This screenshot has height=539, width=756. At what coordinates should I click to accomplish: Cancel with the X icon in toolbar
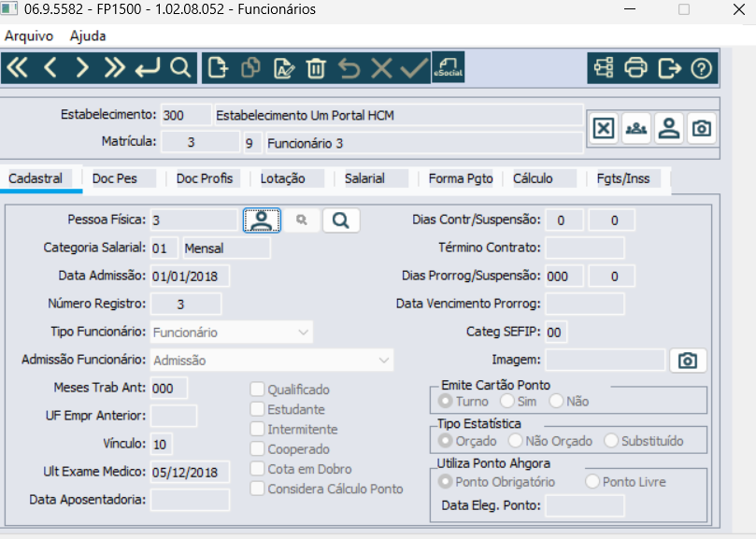tap(381, 67)
